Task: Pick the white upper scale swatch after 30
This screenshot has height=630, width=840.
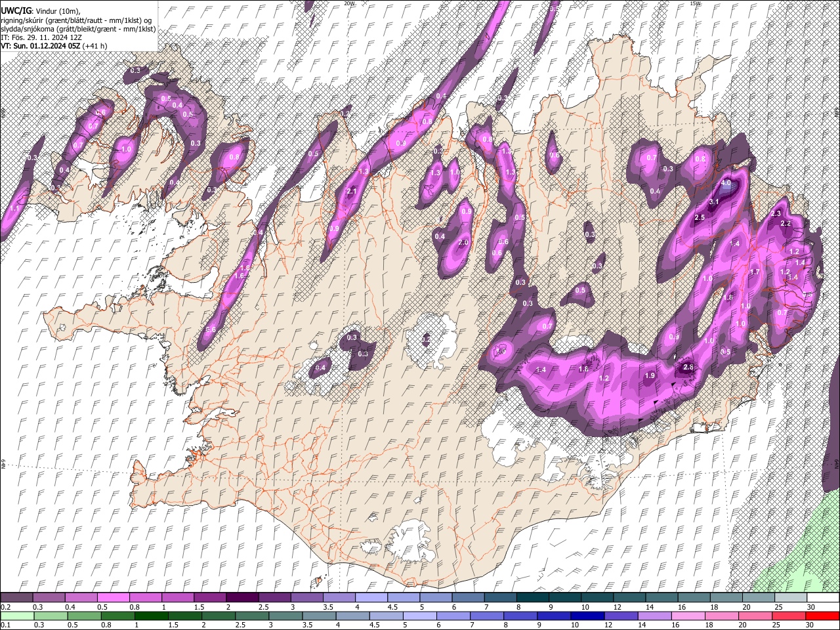Action: coord(822,598)
